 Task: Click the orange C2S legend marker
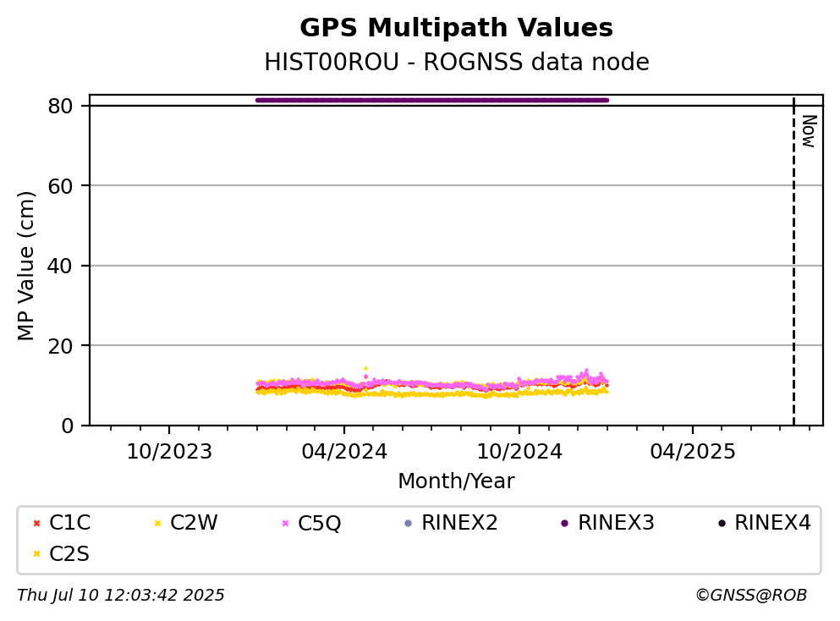point(36,554)
